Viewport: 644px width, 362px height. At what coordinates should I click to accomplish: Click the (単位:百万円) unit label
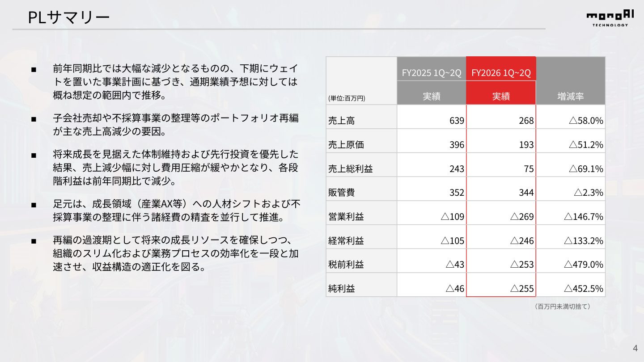pyautogui.click(x=347, y=98)
